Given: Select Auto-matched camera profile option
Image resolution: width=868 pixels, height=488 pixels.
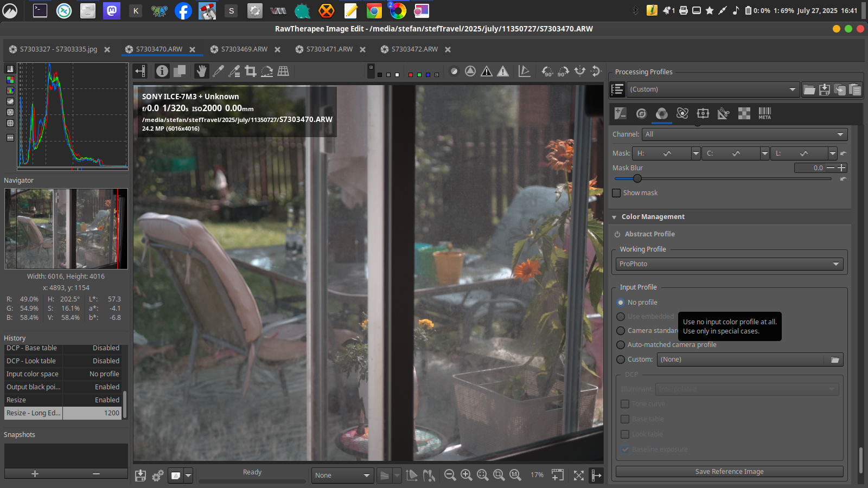Looking at the screenshot, I should [x=621, y=345].
